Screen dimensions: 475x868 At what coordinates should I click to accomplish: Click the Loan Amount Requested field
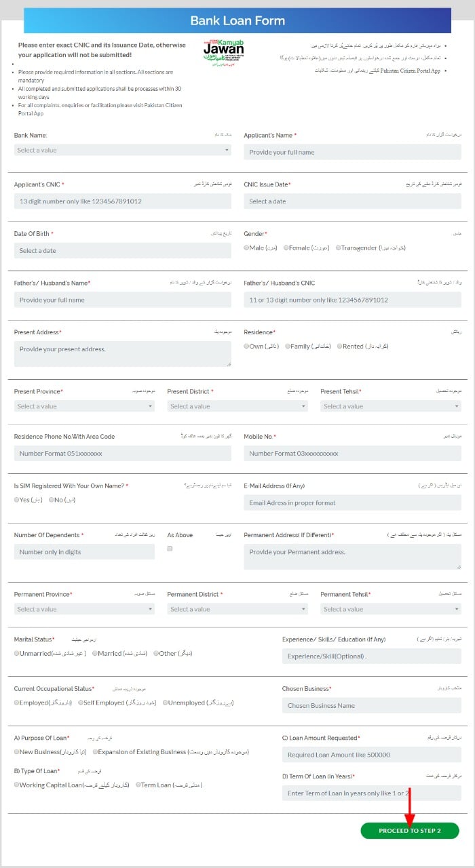(371, 755)
